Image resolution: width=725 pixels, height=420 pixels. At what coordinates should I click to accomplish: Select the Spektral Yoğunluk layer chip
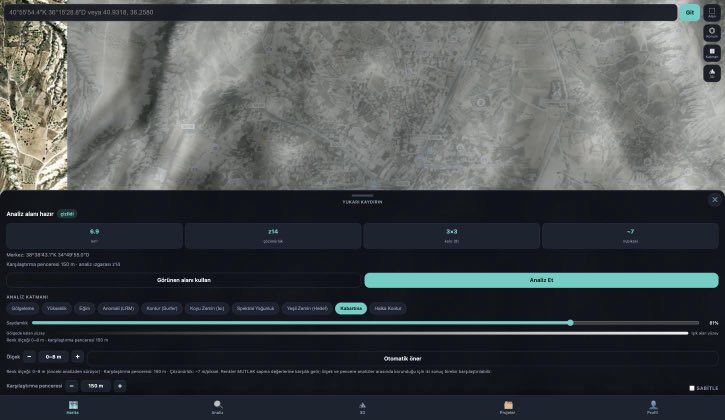click(255, 309)
